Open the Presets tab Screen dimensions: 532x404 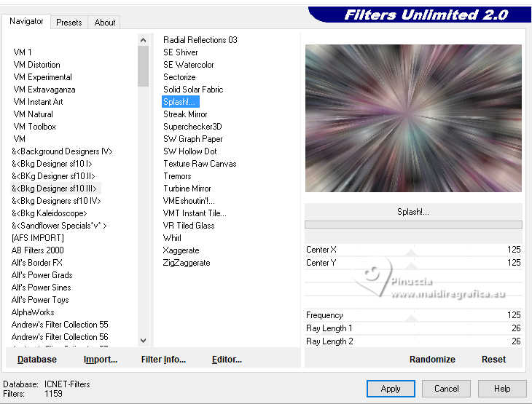(x=69, y=23)
